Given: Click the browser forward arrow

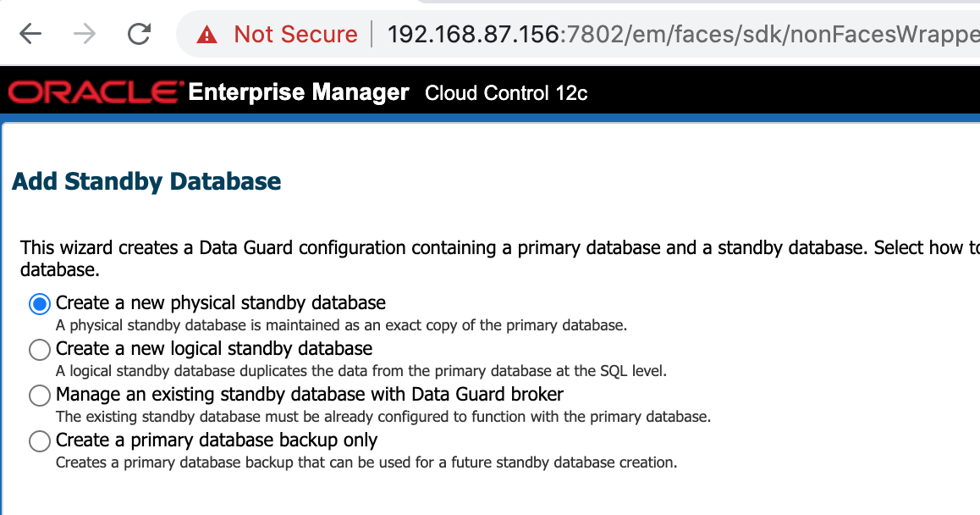Looking at the screenshot, I should coord(85,34).
